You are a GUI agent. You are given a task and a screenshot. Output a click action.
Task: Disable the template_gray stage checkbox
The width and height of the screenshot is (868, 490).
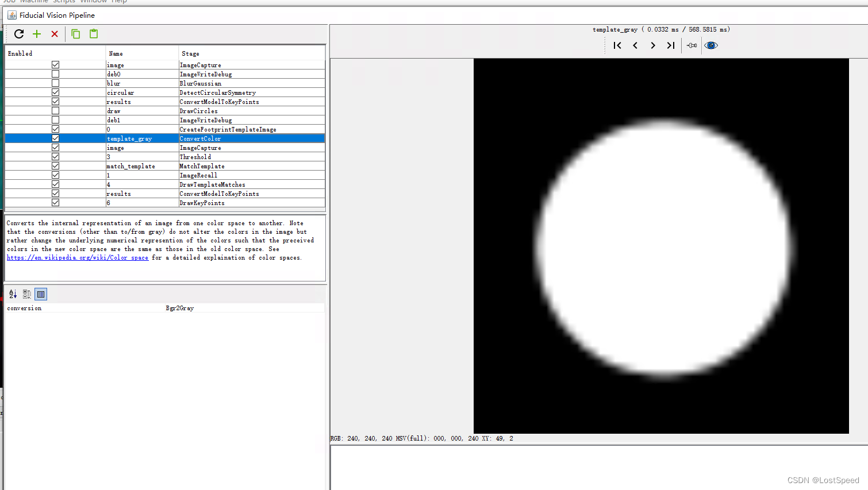(x=55, y=138)
